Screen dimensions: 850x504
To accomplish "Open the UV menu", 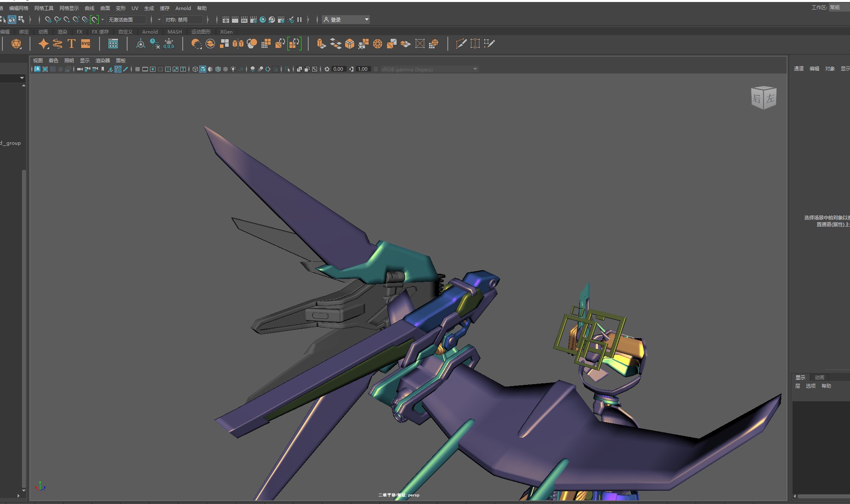I will (135, 8).
